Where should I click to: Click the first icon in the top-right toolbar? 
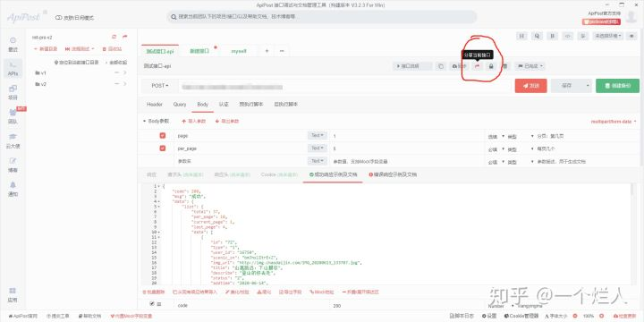pyautogui.click(x=521, y=36)
